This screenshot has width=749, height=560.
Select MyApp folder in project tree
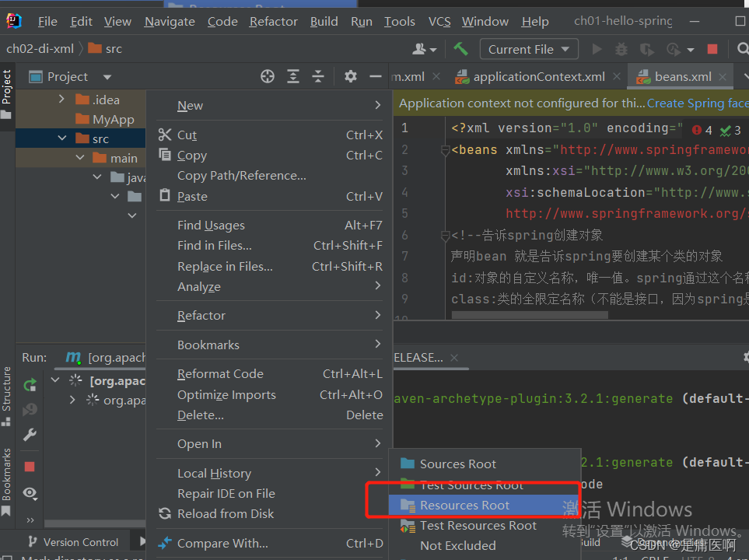pos(105,119)
